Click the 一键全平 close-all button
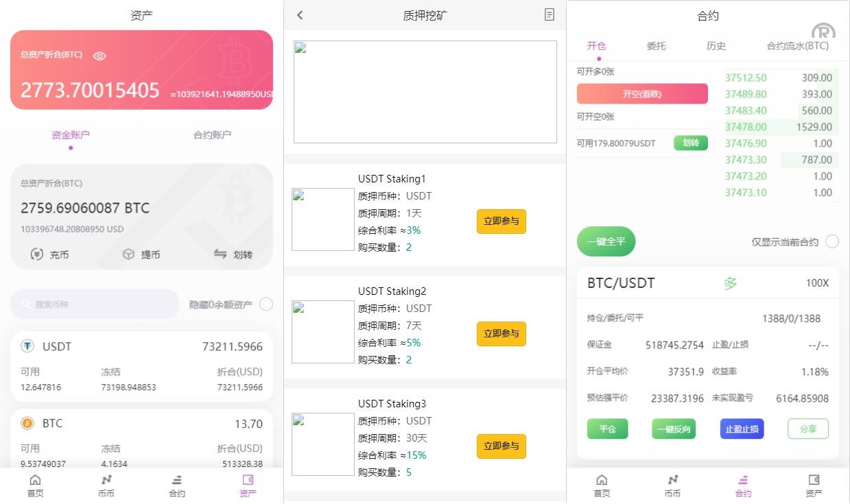 [x=606, y=242]
